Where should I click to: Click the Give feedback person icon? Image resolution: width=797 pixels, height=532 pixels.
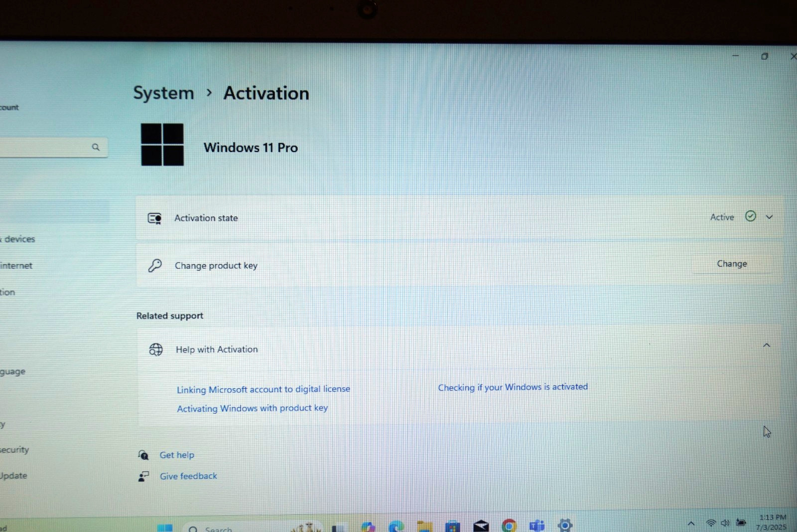143,476
